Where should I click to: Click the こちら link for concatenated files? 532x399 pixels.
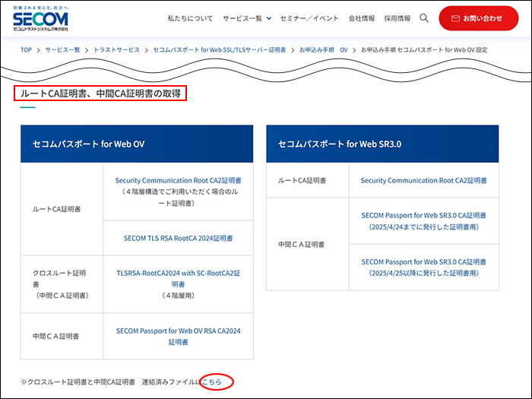212,382
